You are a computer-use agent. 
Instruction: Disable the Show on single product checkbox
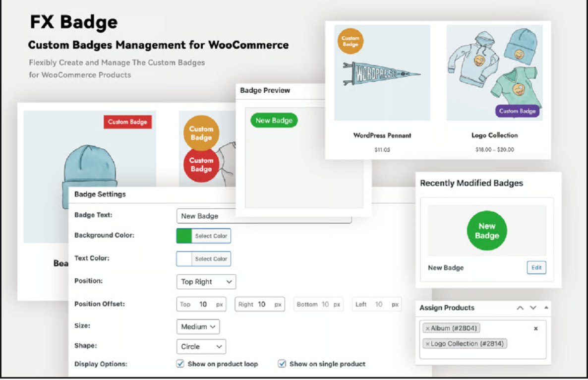click(x=282, y=364)
